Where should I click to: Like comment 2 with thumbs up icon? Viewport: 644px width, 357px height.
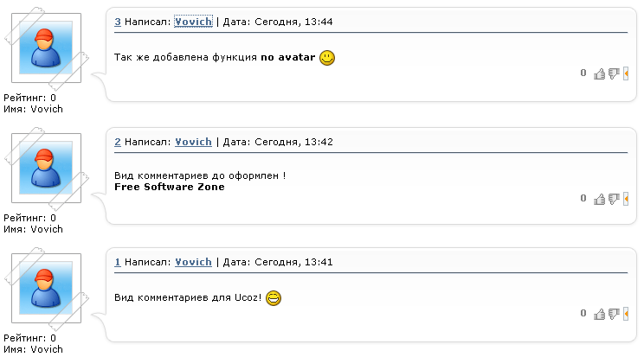click(x=600, y=199)
